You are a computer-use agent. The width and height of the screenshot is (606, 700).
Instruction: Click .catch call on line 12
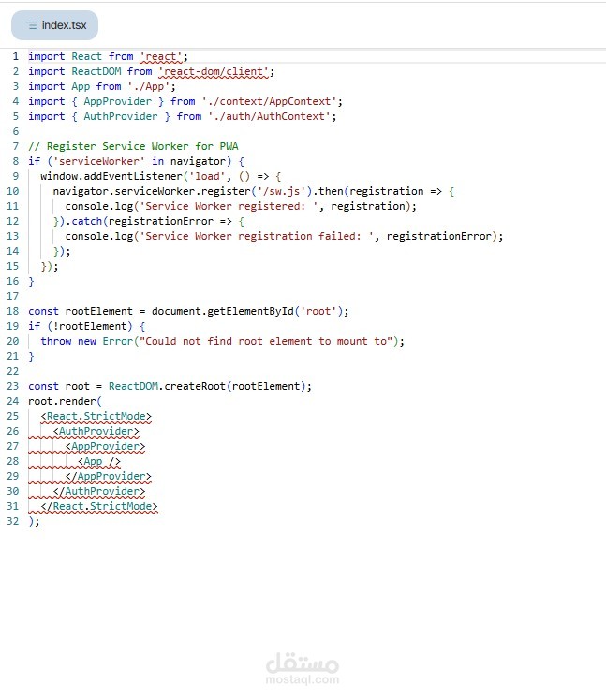(84, 221)
